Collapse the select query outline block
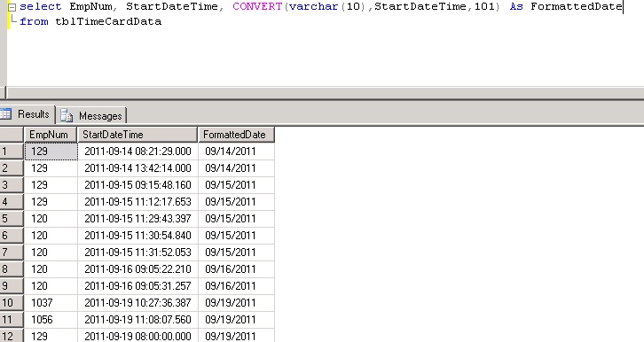Screen dimensions: 644x342 click(12, 7)
